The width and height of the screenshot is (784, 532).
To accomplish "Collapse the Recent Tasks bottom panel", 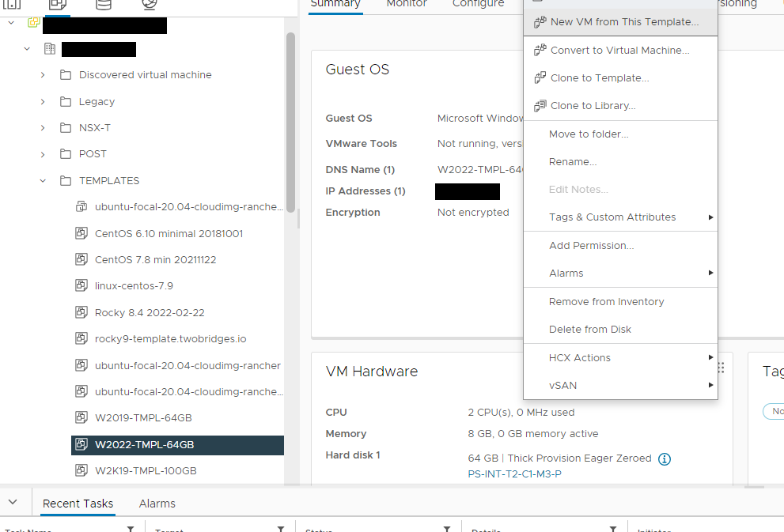I will (x=13, y=502).
